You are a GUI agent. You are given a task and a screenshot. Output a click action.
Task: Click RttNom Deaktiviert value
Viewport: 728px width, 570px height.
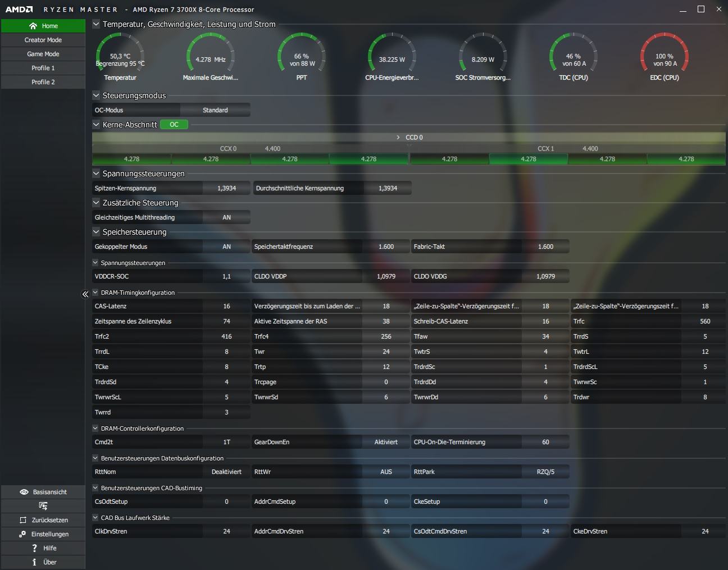226,472
